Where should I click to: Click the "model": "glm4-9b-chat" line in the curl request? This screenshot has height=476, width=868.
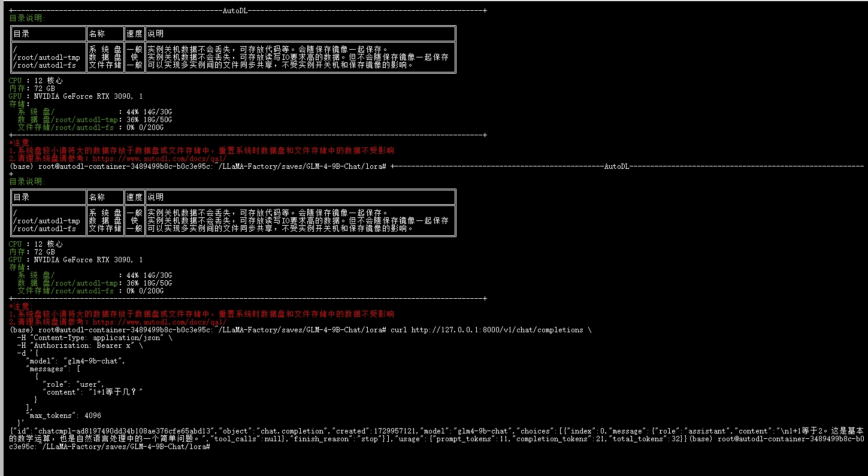(x=75, y=361)
